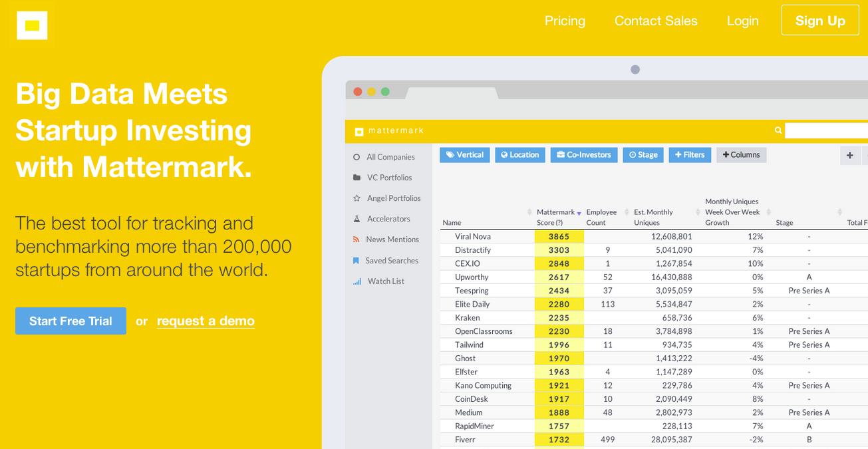Viewport: 868px width, 449px height.
Task: Click the bar chart icon beside Watch List
Action: coord(357,281)
